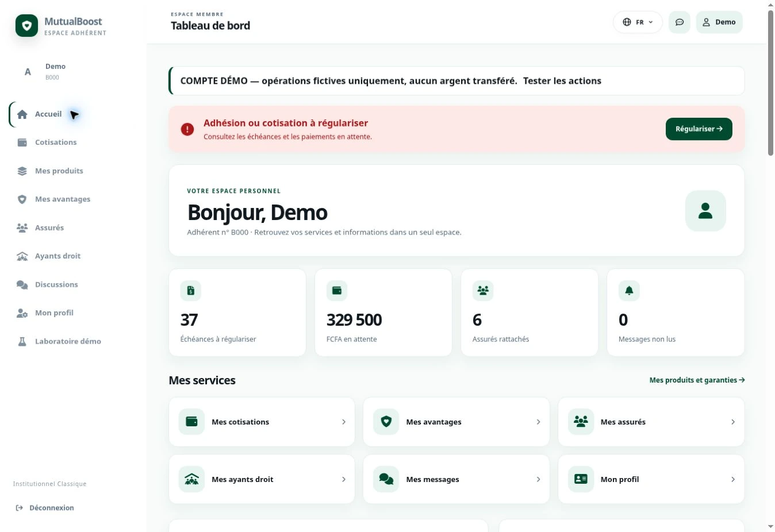Click the profile avatar icon in greeting card
This screenshot has width=775, height=532.
coord(705,211)
